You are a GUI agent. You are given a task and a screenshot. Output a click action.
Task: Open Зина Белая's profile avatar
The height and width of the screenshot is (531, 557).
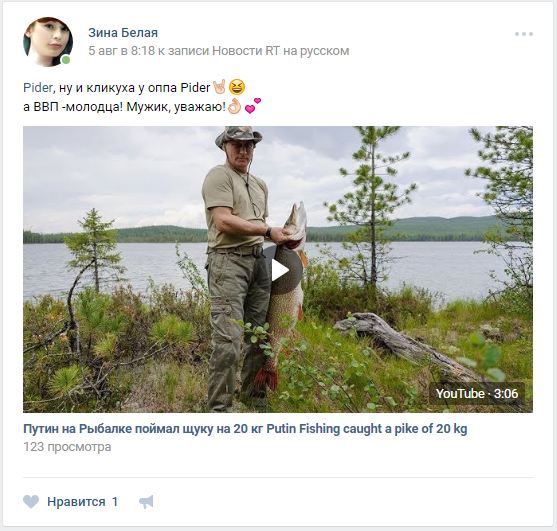(x=48, y=42)
